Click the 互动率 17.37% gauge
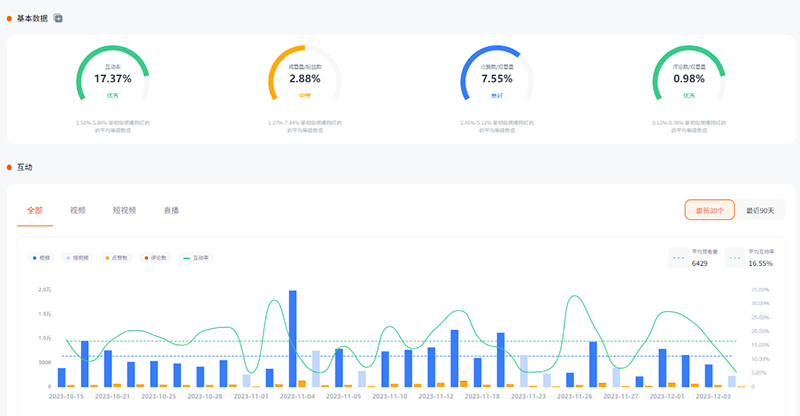 point(113,78)
